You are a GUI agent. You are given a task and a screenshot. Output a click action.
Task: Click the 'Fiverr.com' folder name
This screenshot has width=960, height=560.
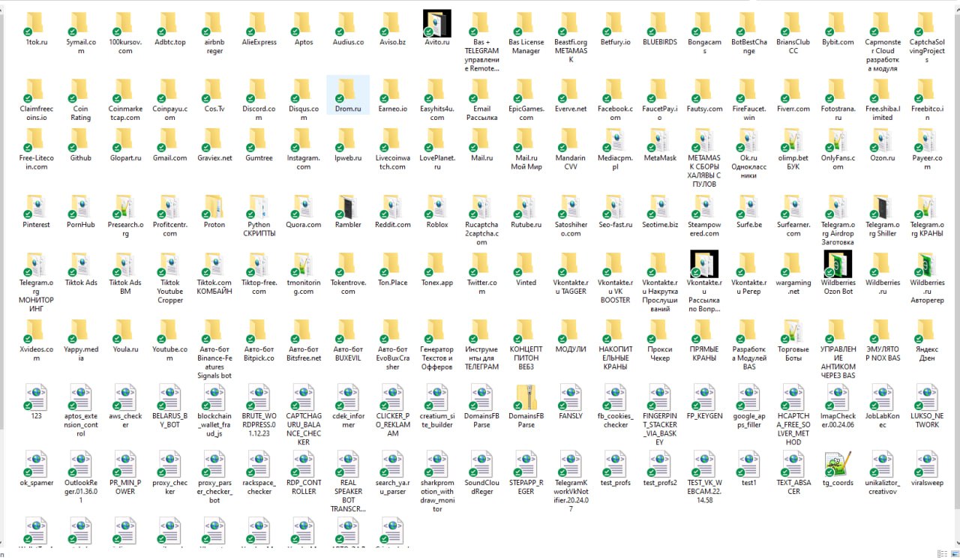pos(793,109)
